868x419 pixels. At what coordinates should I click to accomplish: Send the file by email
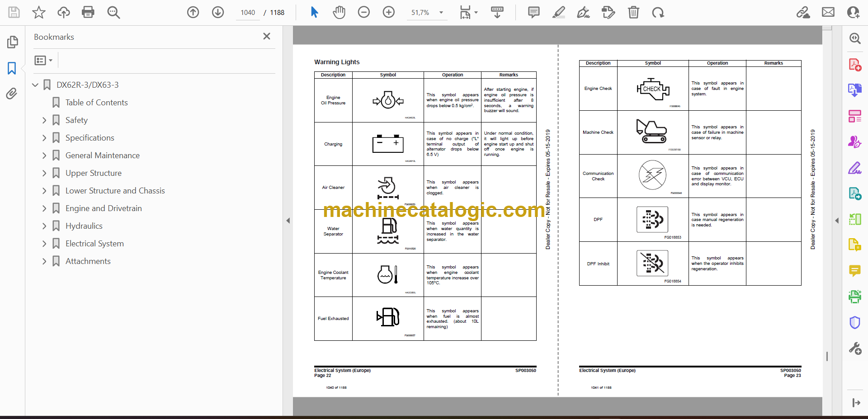828,12
